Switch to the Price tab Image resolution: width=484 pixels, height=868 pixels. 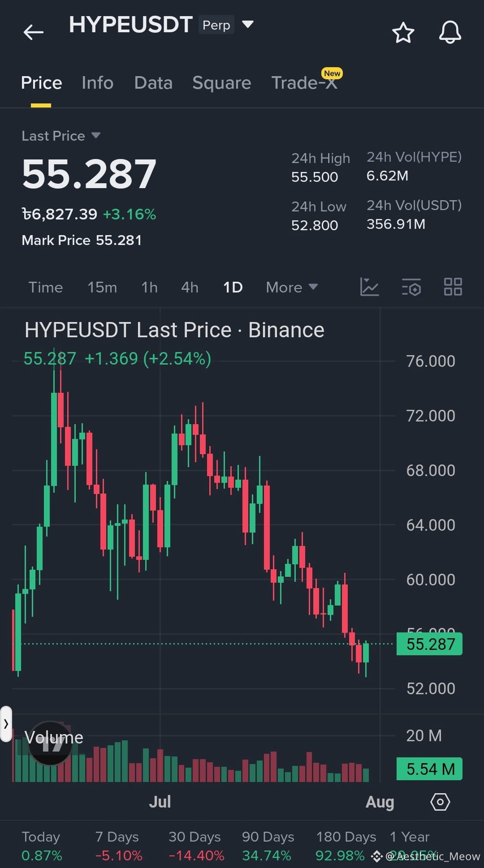pos(41,83)
